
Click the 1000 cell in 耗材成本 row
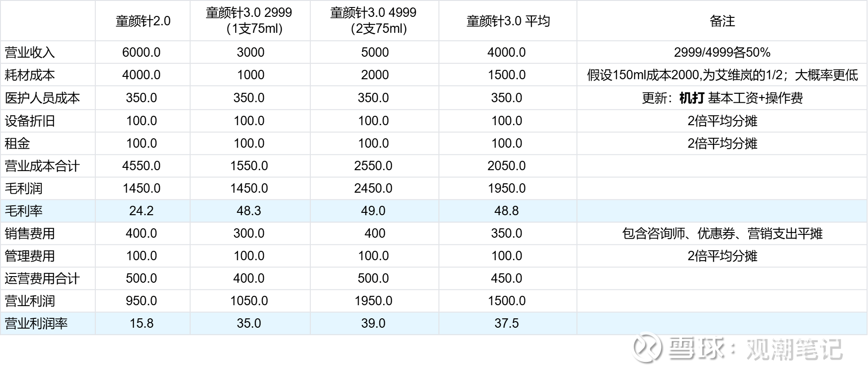[x=250, y=75]
